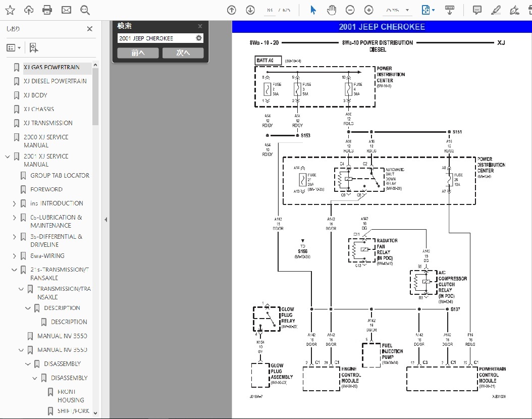Open SHIFT/FORK bookmark

click(x=73, y=411)
